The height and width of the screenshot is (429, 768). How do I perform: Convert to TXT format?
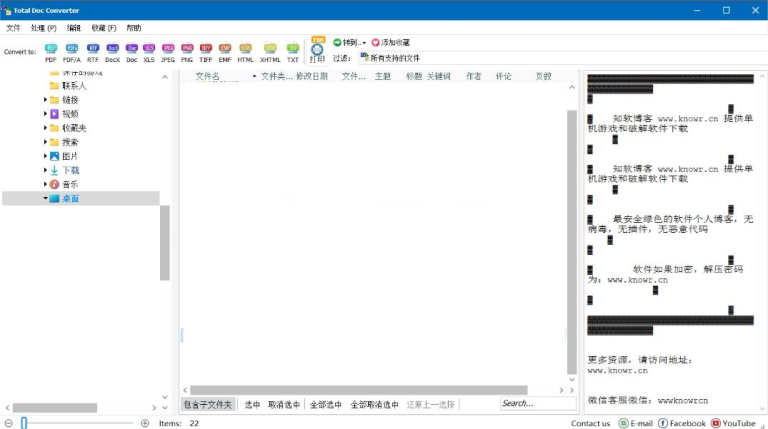293,52
